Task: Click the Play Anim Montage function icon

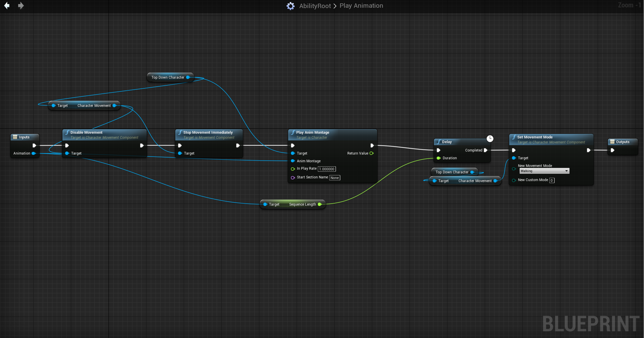Action: [293, 132]
